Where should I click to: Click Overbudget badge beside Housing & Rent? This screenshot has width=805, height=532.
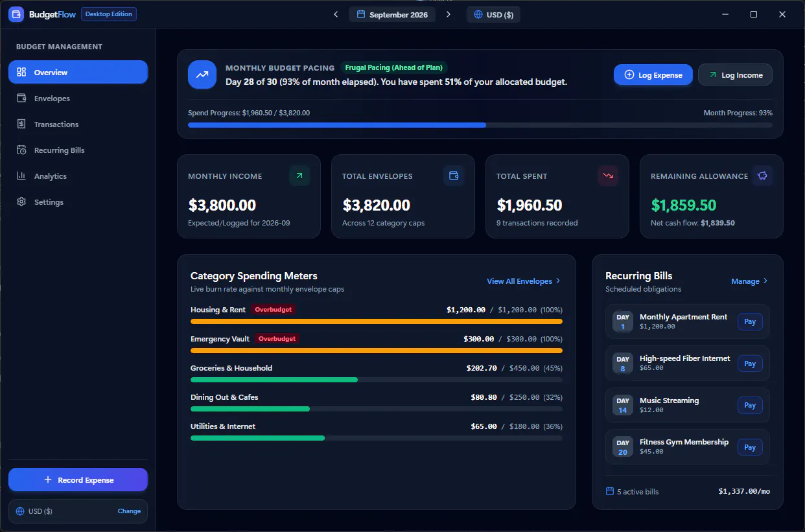click(x=274, y=310)
